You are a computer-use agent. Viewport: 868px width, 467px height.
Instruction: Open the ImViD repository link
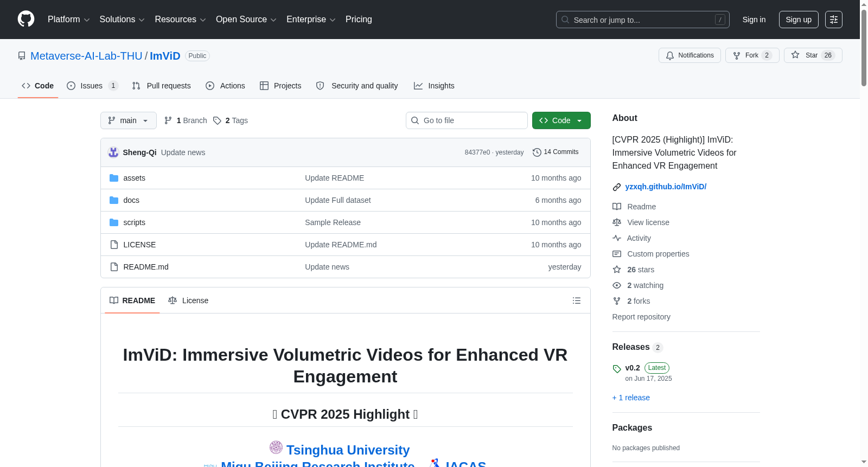tap(165, 56)
